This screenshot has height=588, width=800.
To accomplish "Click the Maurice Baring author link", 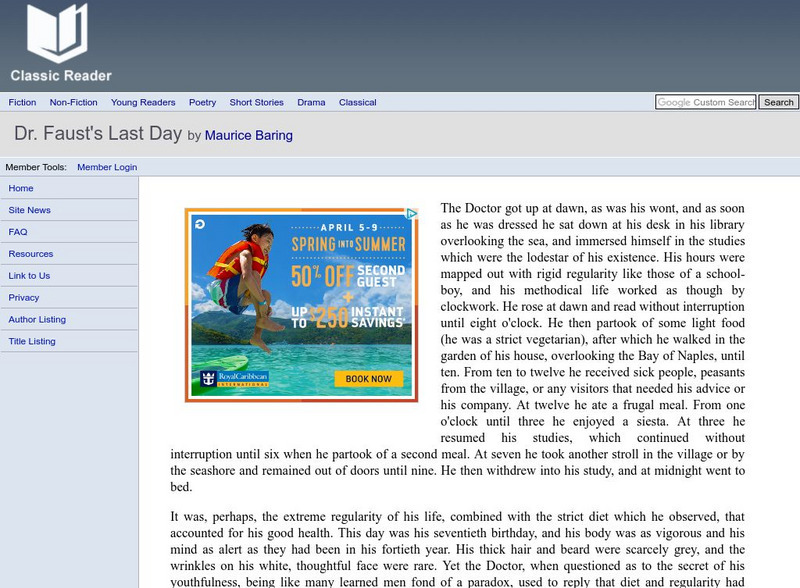I will tap(249, 135).
